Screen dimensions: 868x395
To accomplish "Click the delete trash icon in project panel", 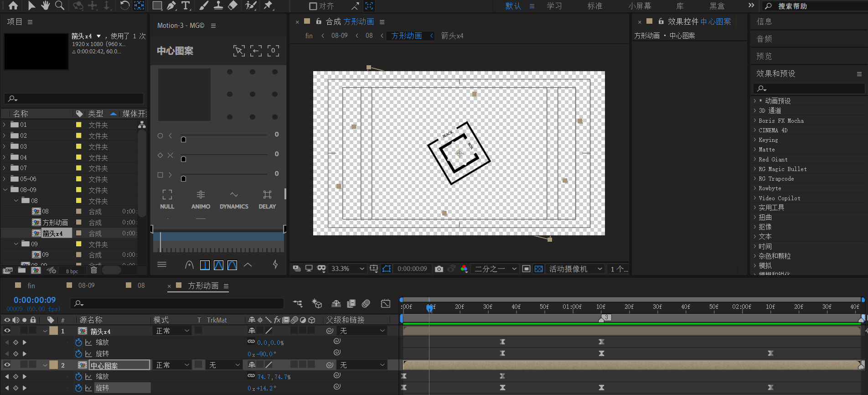I will pos(94,270).
